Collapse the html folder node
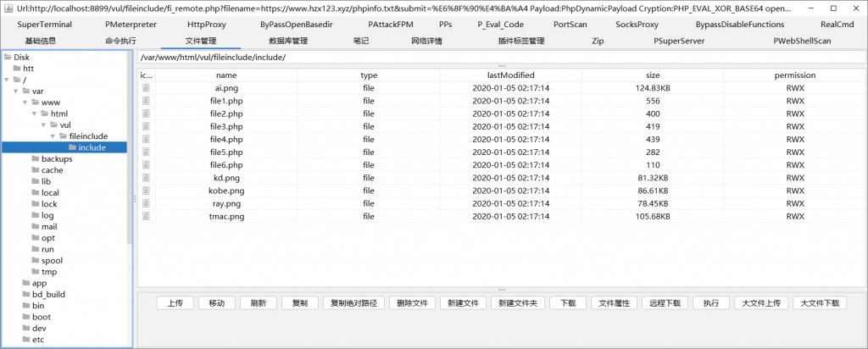This screenshot has height=349, width=868. [34, 114]
